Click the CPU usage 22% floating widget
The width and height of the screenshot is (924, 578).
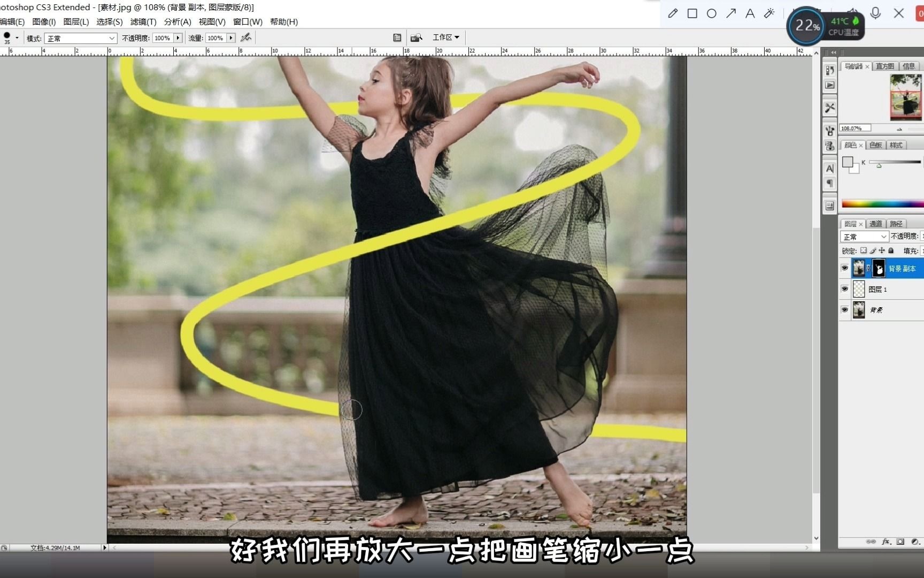(806, 25)
